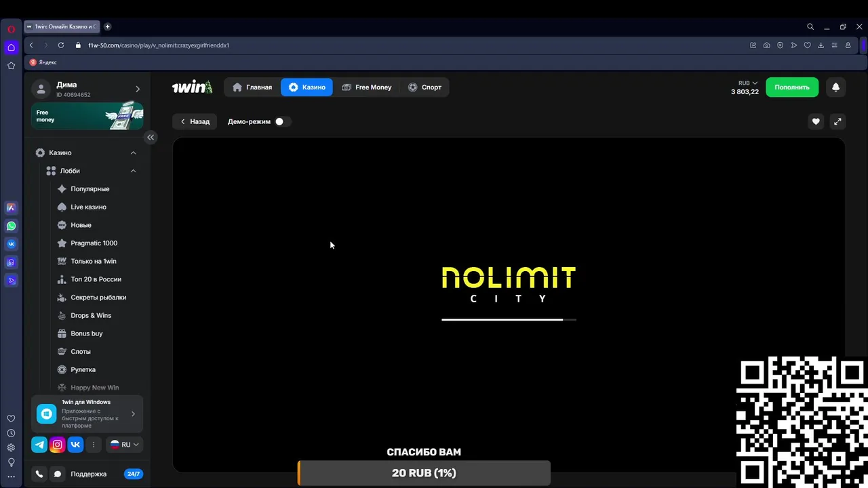The height and width of the screenshot is (488, 868).
Task: Open history clock in Opera sidebar
Action: 11,433
